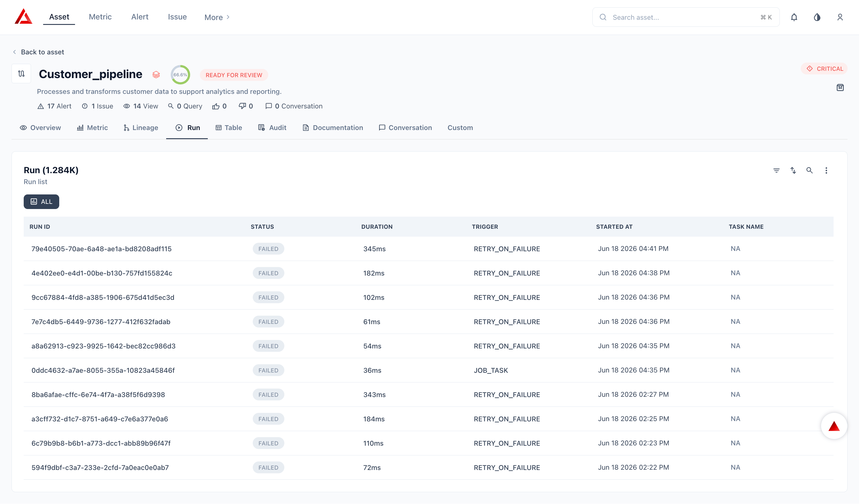The image size is (860, 504).
Task: Open the Lineage tab
Action: pyautogui.click(x=141, y=128)
